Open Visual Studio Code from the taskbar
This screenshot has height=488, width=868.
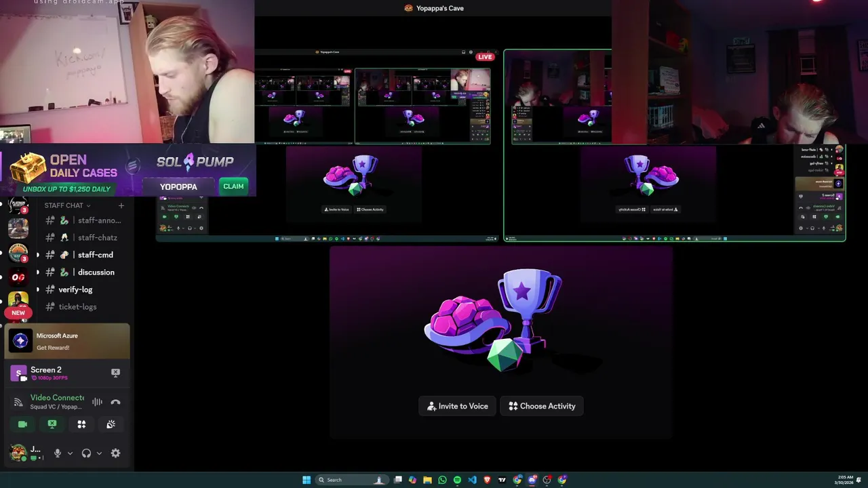point(472,480)
